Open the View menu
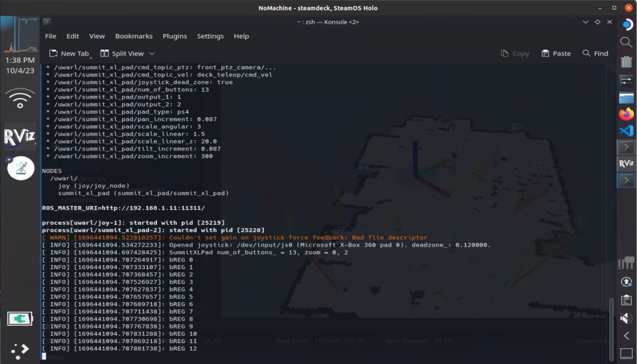This screenshot has height=364, width=637. [97, 36]
